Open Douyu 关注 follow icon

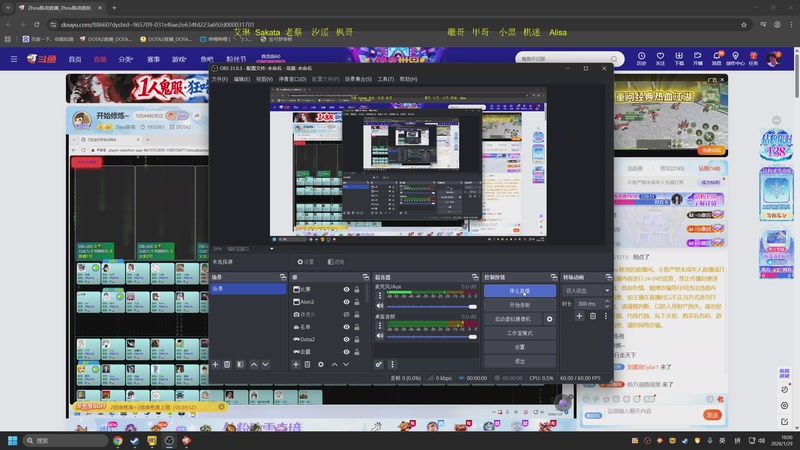coord(660,59)
